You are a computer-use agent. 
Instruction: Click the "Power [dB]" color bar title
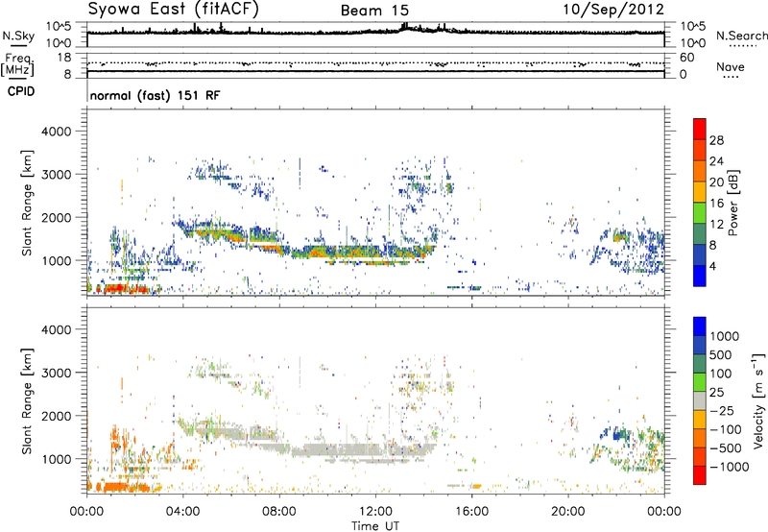[733, 203]
